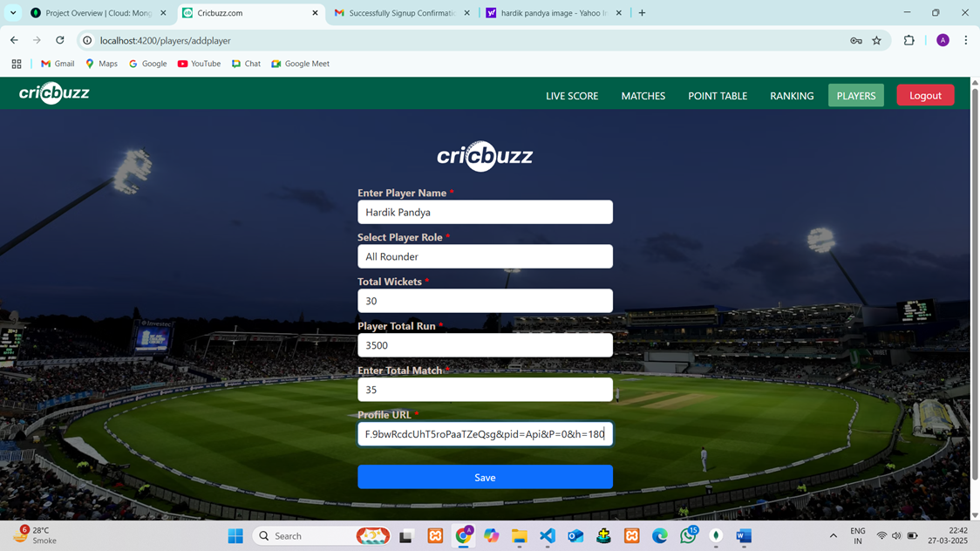Open Google apps grid in bookmarks bar
The image size is (980, 551).
[x=17, y=64]
